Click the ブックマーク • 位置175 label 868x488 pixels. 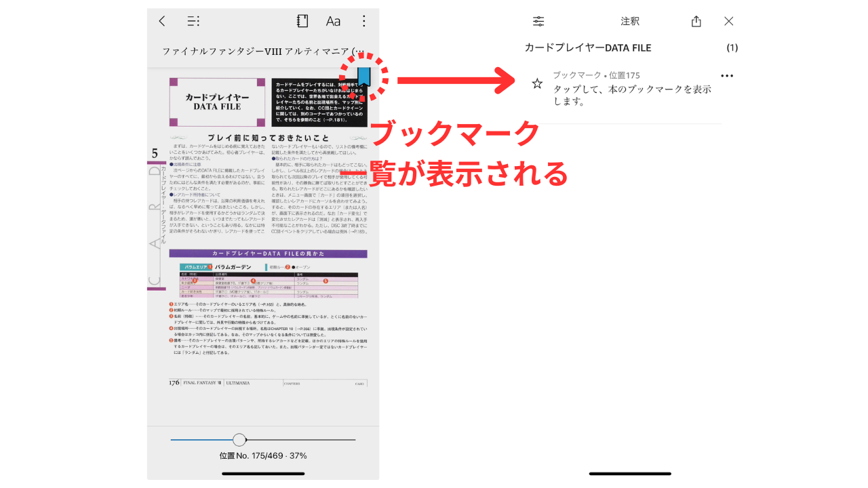[x=596, y=75]
